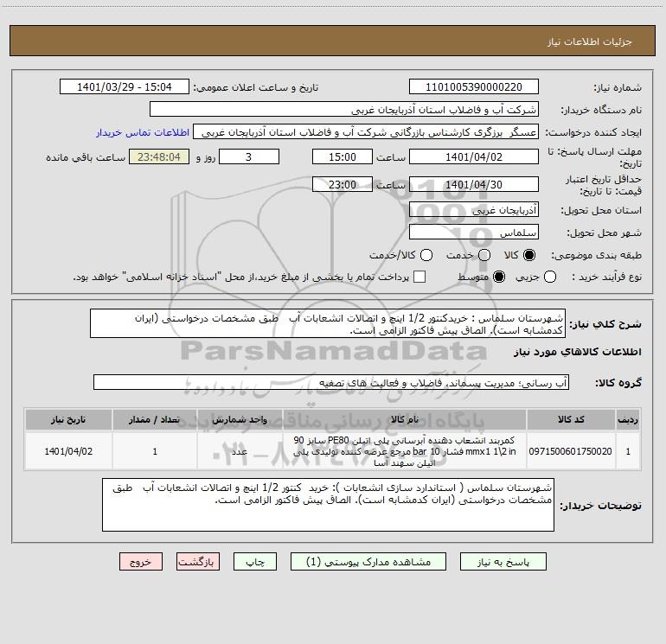Viewport: 666px width, 644px height.
Task: Tick the Islamic treasury bonds payment checkbox
Action: (419, 277)
